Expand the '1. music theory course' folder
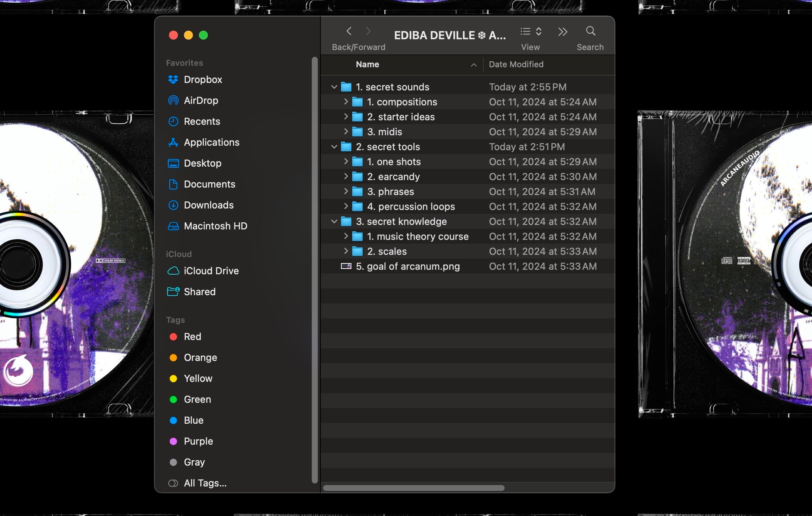Viewport: 812px width, 516px height. pos(346,236)
